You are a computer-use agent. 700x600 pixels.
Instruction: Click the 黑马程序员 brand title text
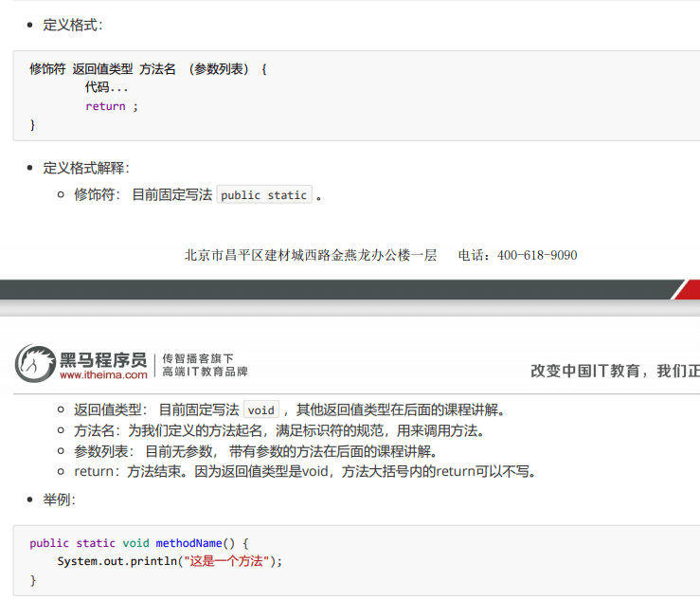click(x=103, y=359)
